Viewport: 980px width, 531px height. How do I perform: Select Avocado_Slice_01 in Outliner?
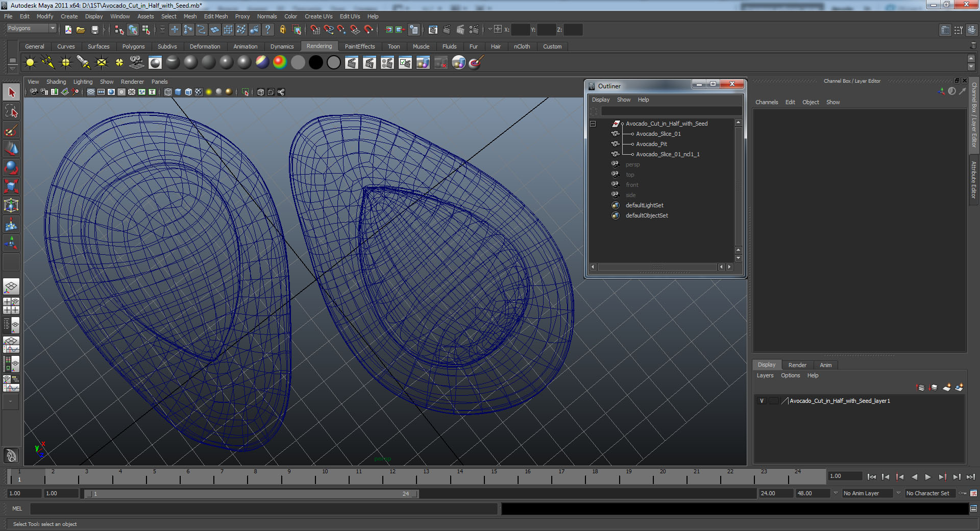tap(658, 134)
